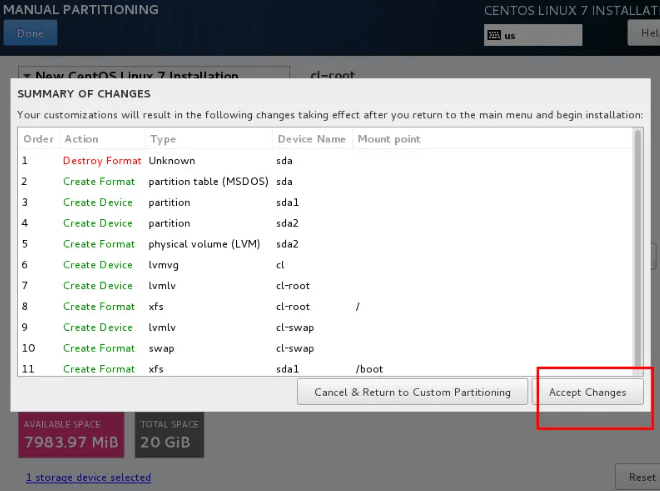This screenshot has width=660, height=491.
Task: Select the partition table (MSDOS) row
Action: (x=325, y=181)
